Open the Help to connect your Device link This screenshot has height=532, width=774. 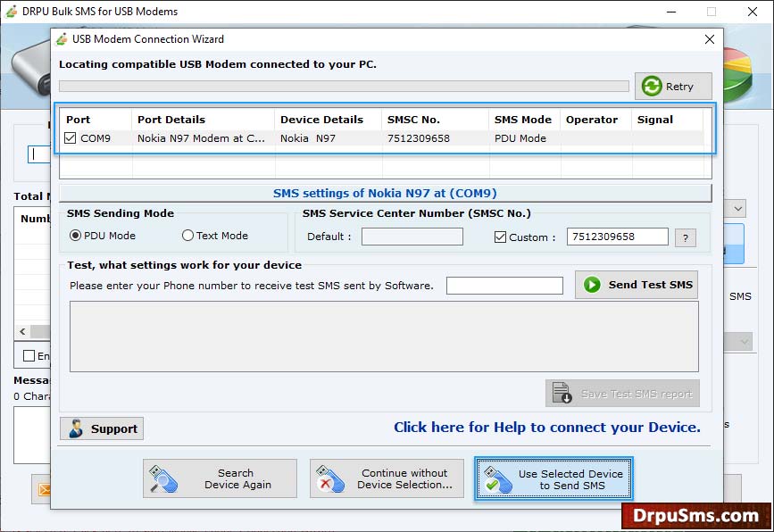point(547,428)
